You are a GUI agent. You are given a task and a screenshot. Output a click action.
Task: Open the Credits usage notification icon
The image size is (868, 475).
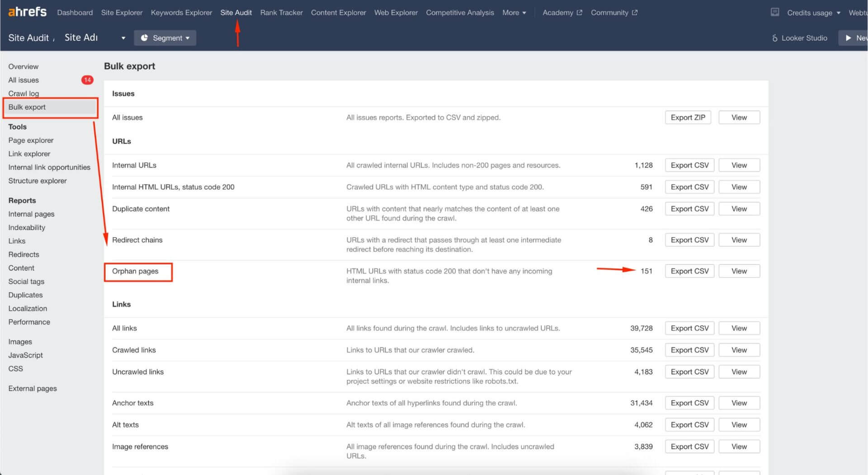click(x=775, y=12)
